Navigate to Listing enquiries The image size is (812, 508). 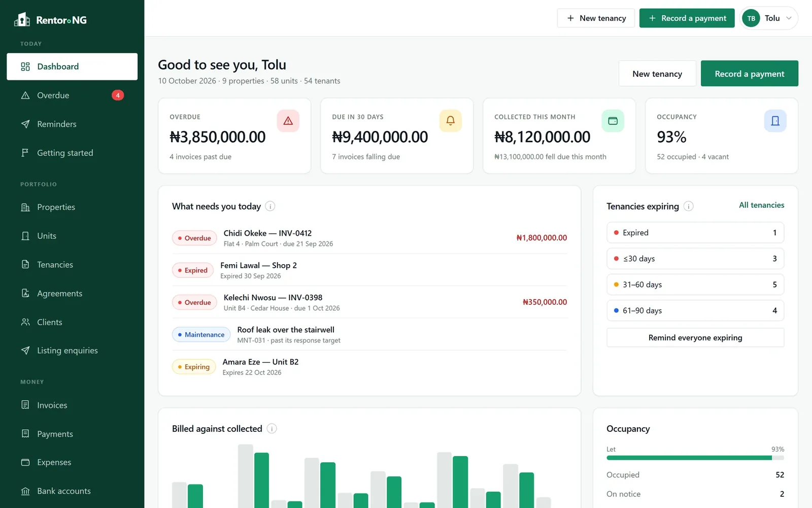72,351
